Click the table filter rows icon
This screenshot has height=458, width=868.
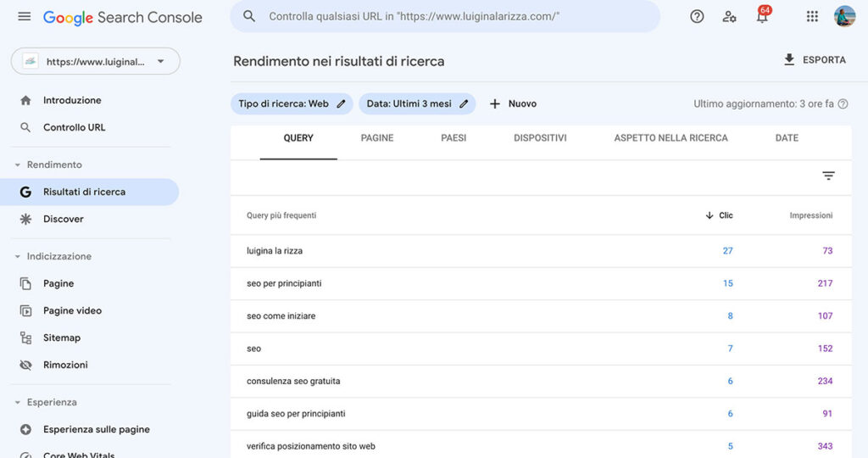tap(828, 176)
